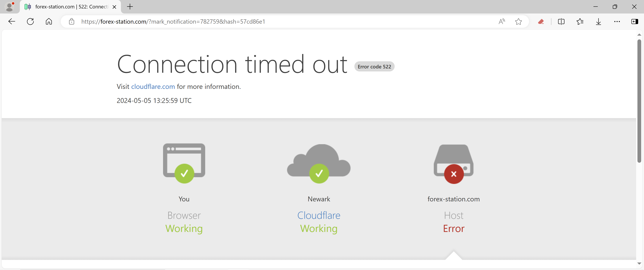The image size is (644, 270).
Task: Open the cloudflare.com link
Action: (153, 86)
